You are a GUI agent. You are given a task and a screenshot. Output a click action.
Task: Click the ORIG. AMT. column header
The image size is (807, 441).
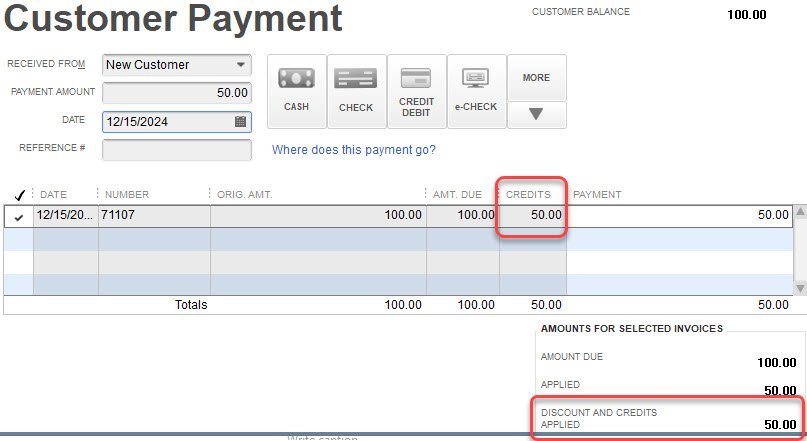pyautogui.click(x=245, y=195)
